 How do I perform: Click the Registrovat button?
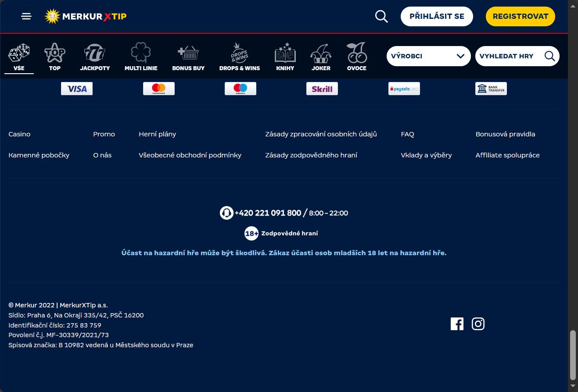(521, 16)
